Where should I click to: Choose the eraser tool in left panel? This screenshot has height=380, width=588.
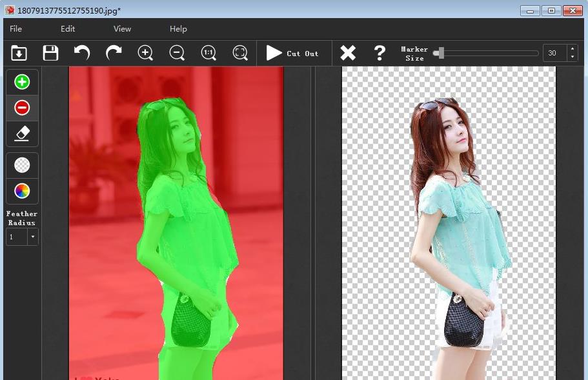(x=22, y=134)
